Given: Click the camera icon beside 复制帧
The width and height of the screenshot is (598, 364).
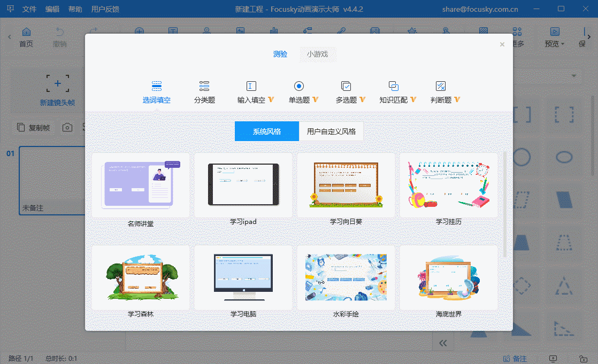Looking at the screenshot, I should pyautogui.click(x=67, y=127).
